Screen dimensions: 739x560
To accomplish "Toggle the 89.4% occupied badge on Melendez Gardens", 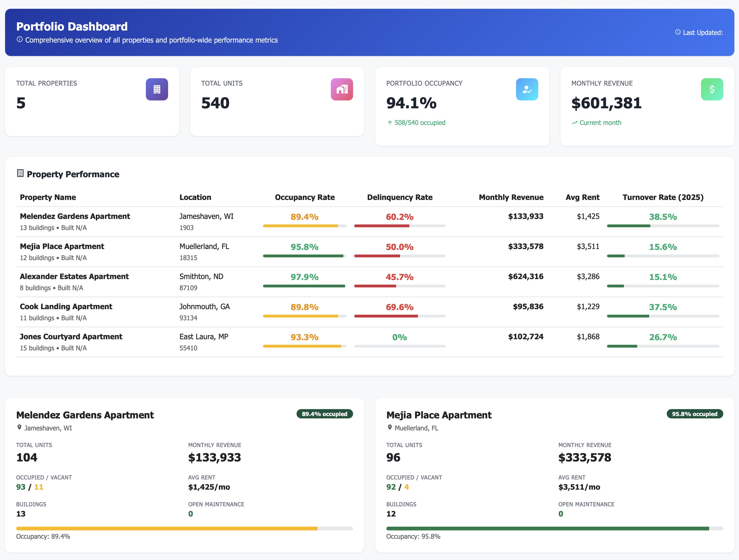I will click(x=324, y=414).
